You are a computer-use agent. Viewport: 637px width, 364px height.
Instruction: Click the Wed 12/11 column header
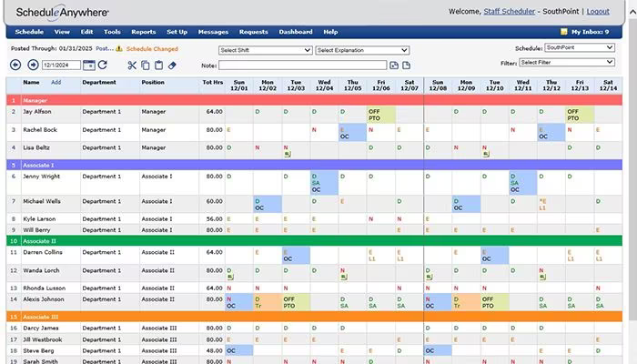tap(523, 85)
